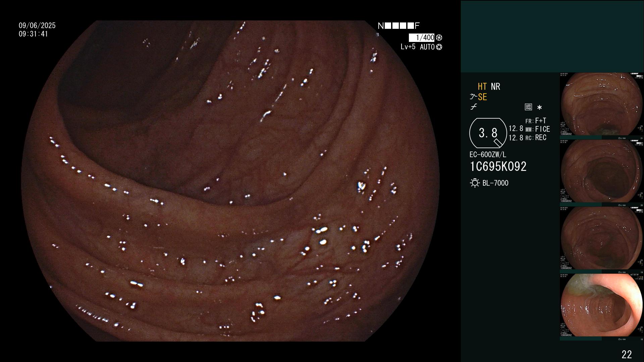This screenshot has height=362, width=644.
Task: Click the tone curve icon below SE
Action: [x=474, y=107]
